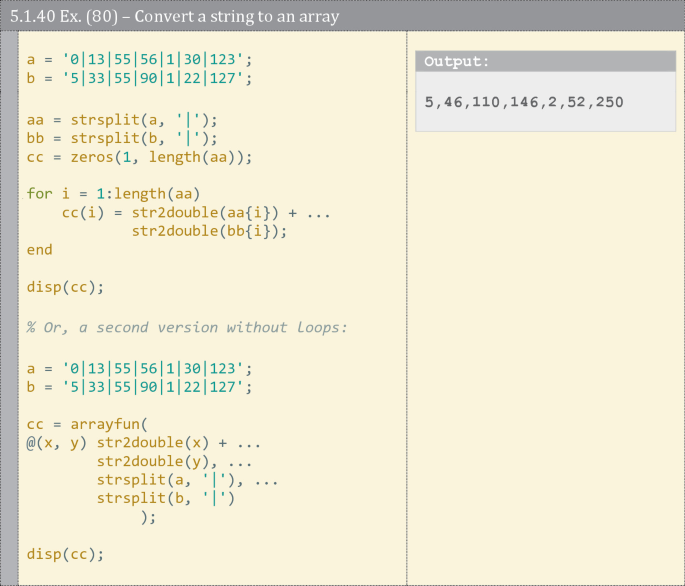Click the 'str2double(y), ...' line
The height and width of the screenshot is (586, 685).
(174, 461)
